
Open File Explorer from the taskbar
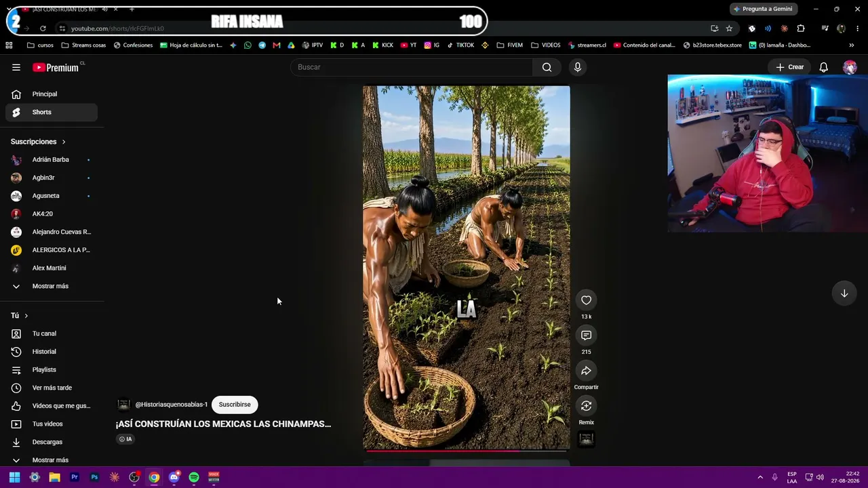click(x=54, y=477)
